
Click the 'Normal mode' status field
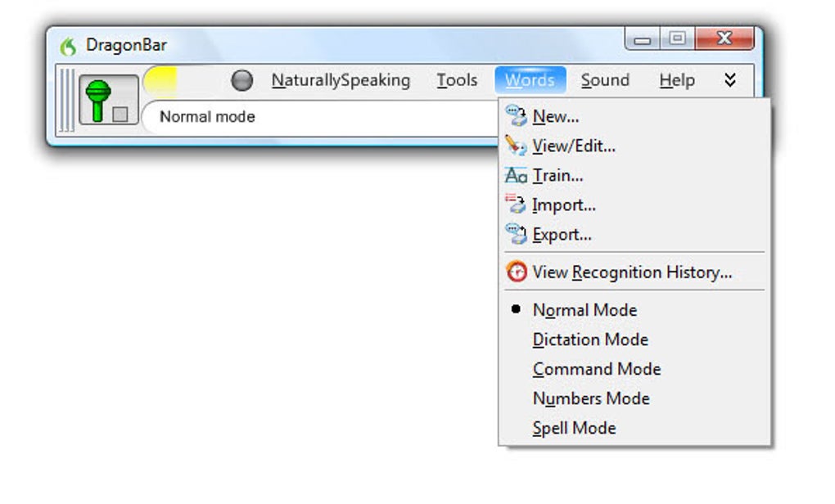pos(321,116)
